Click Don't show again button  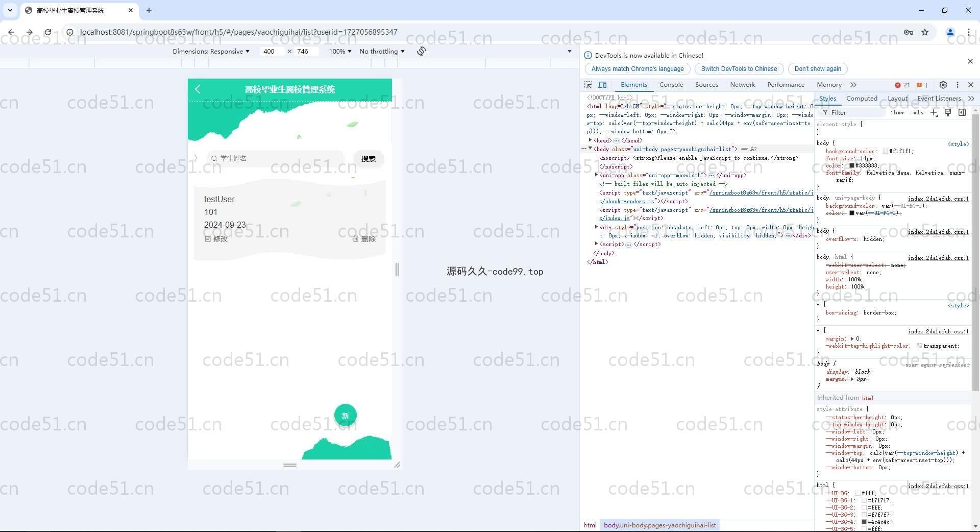click(x=818, y=69)
